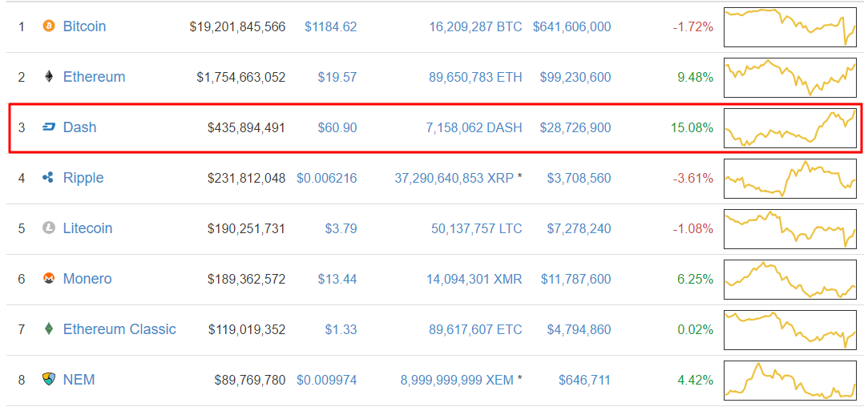This screenshot has height=407, width=868.
Task: Click supply 50,137,757 LTC
Action: (477, 228)
